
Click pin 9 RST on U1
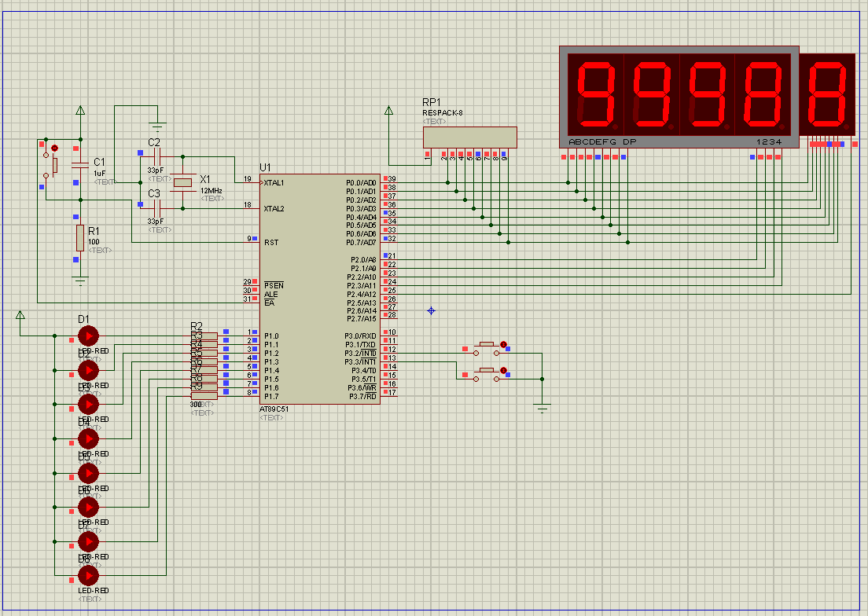pos(253,242)
